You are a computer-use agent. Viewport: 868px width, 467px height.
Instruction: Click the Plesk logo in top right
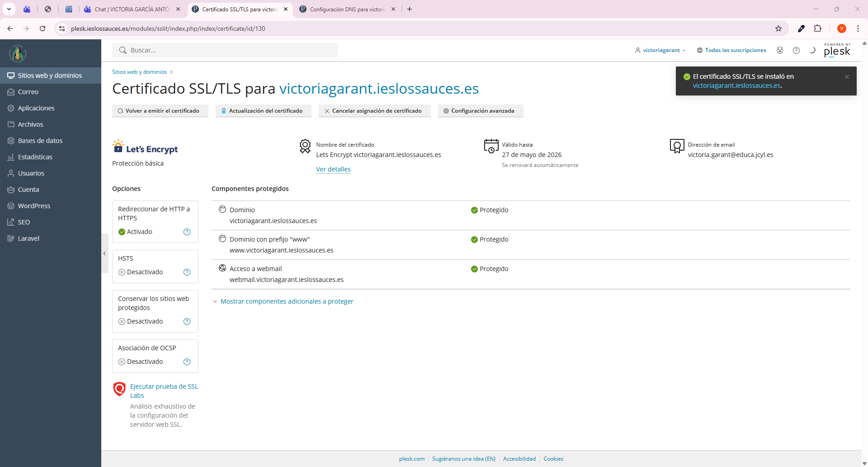pyautogui.click(x=837, y=50)
